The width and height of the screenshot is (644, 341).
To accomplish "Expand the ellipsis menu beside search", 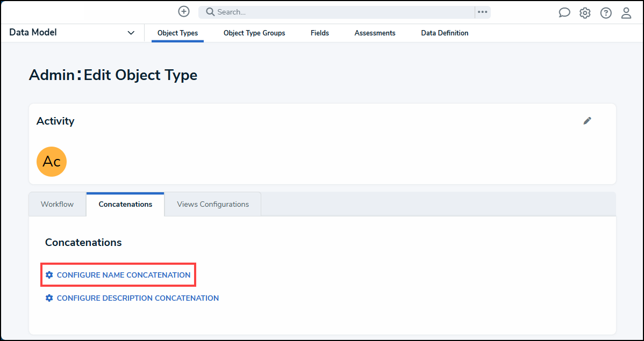I will [482, 11].
